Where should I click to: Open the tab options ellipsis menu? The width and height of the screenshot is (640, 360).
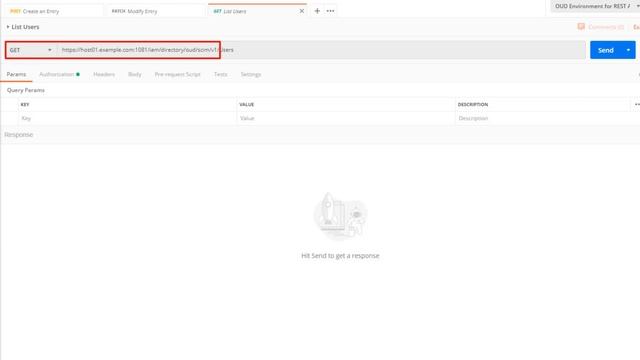pos(330,11)
